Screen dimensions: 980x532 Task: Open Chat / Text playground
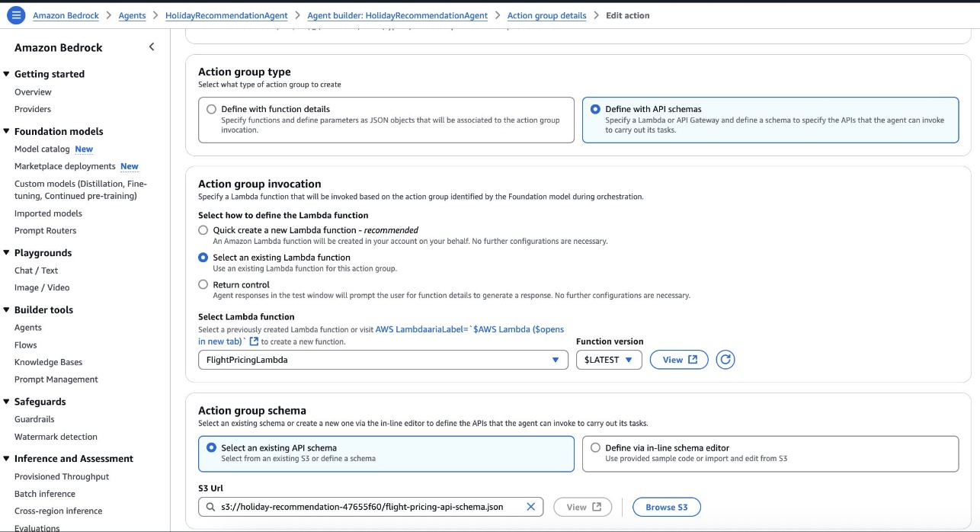tap(36, 271)
